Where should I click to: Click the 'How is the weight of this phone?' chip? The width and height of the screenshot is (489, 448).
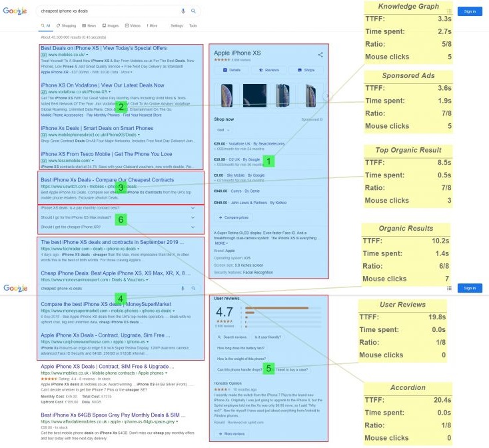pos(241,359)
